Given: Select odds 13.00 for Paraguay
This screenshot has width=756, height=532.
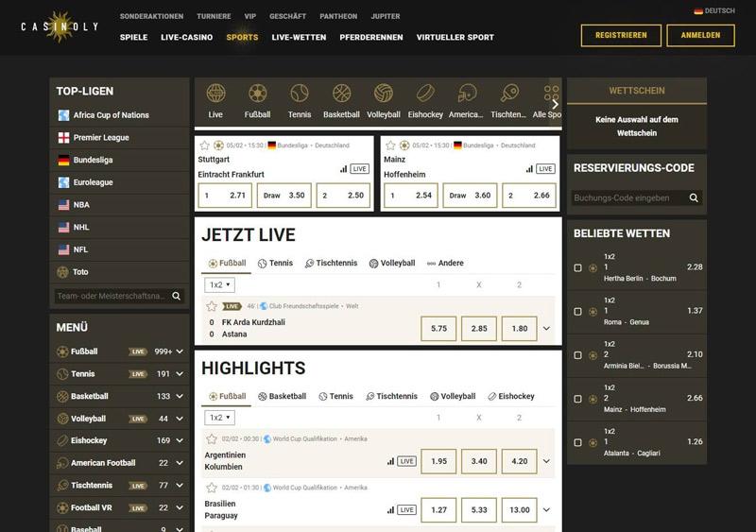Looking at the screenshot, I should (x=519, y=510).
